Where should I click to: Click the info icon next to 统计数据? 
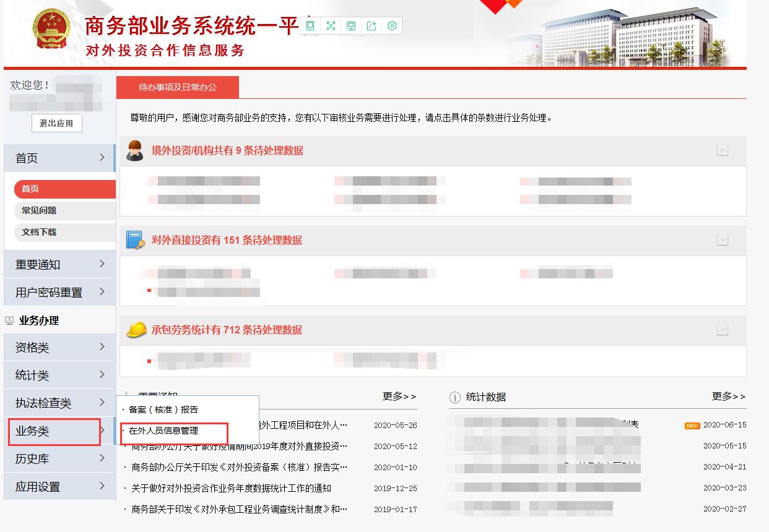point(455,397)
